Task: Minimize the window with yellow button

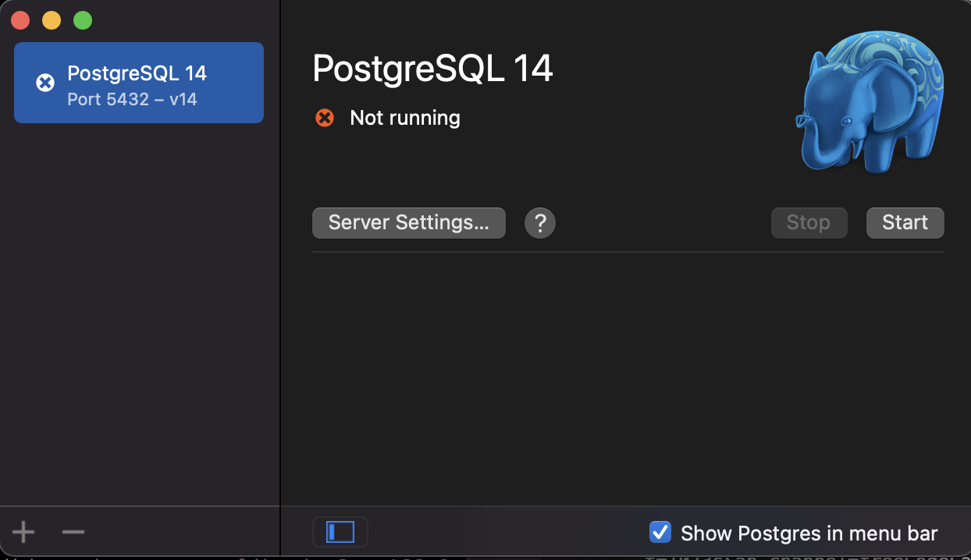Action: pos(52,20)
